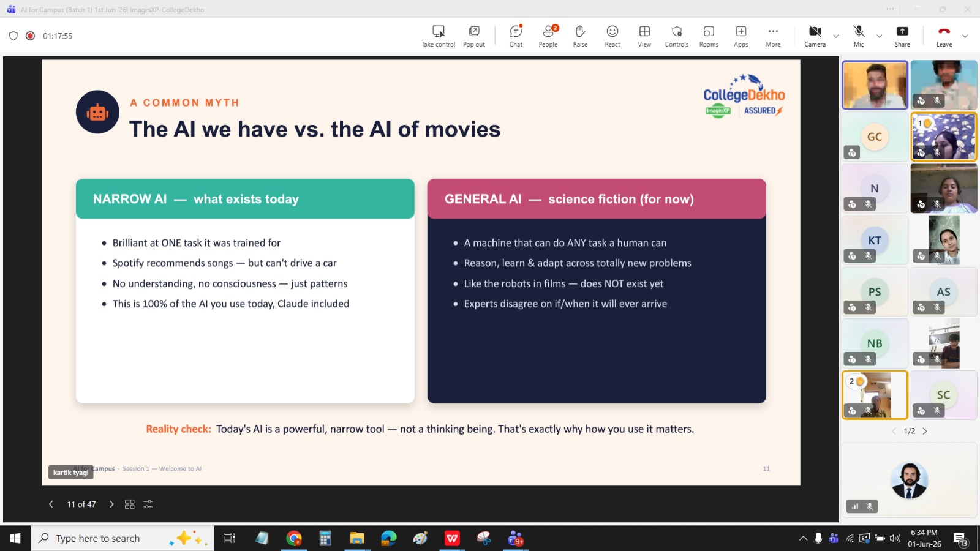
Task: Click the taskbar search box
Action: coord(123,538)
